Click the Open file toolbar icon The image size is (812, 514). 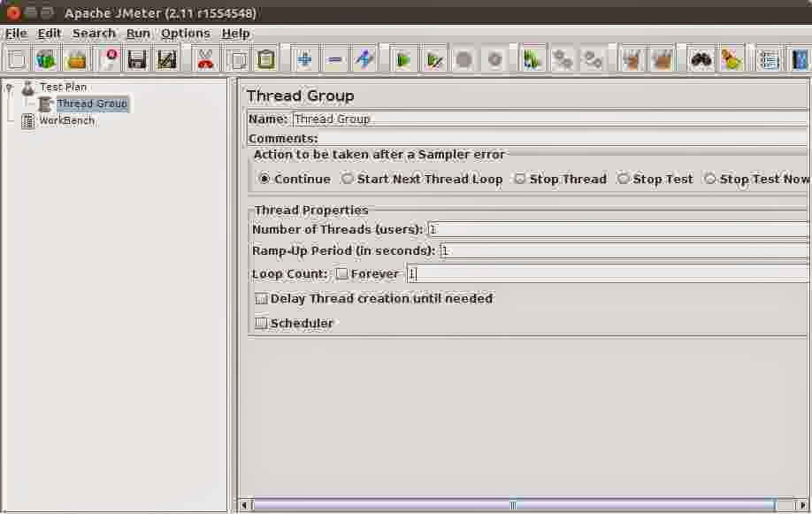point(77,60)
